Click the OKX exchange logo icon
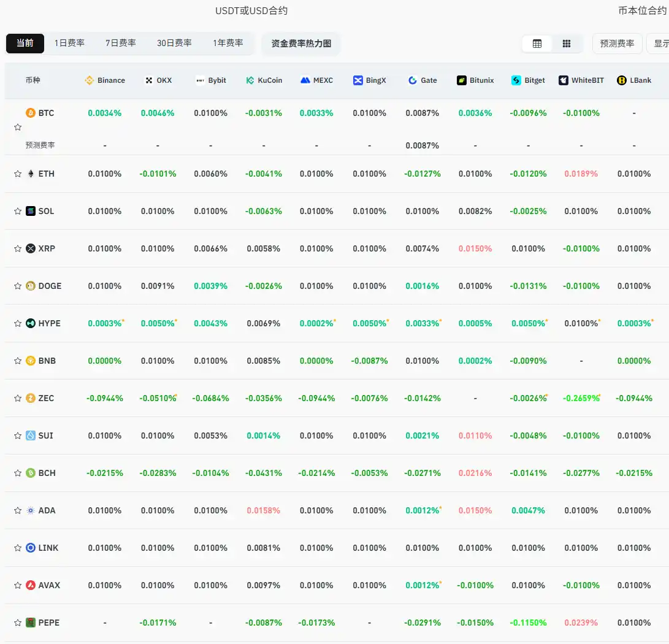This screenshot has height=644, width=669. point(149,80)
